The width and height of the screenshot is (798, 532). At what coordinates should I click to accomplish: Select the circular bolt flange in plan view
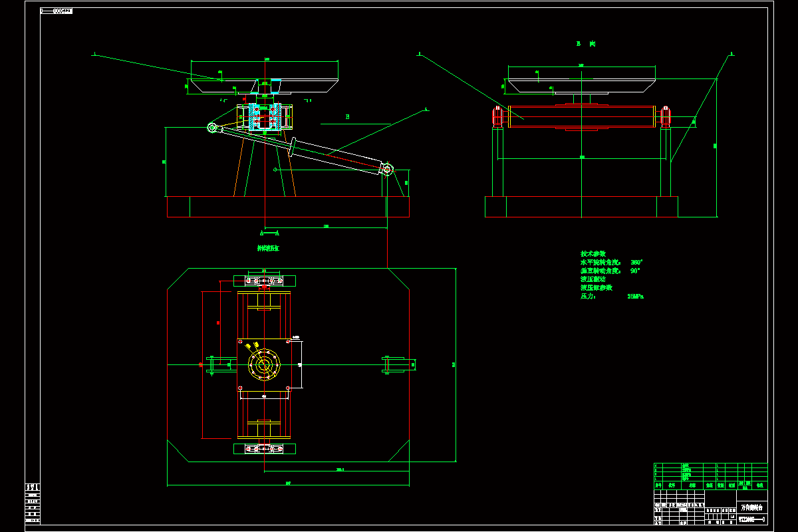point(264,364)
